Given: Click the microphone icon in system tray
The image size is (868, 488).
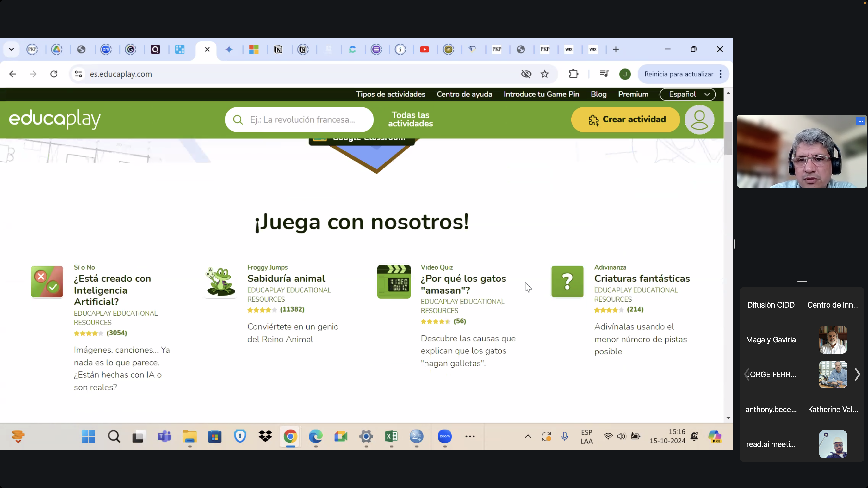Looking at the screenshot, I should click(565, 436).
